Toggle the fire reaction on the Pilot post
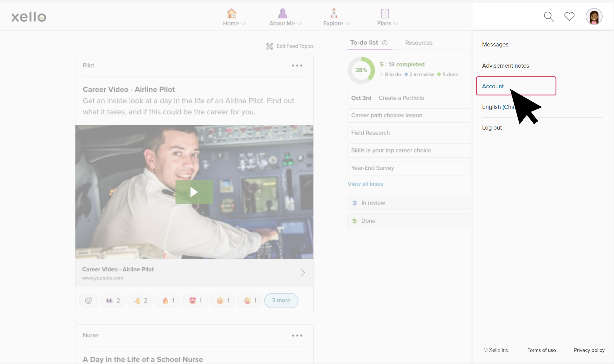The height and width of the screenshot is (364, 614). pyautogui.click(x=167, y=300)
